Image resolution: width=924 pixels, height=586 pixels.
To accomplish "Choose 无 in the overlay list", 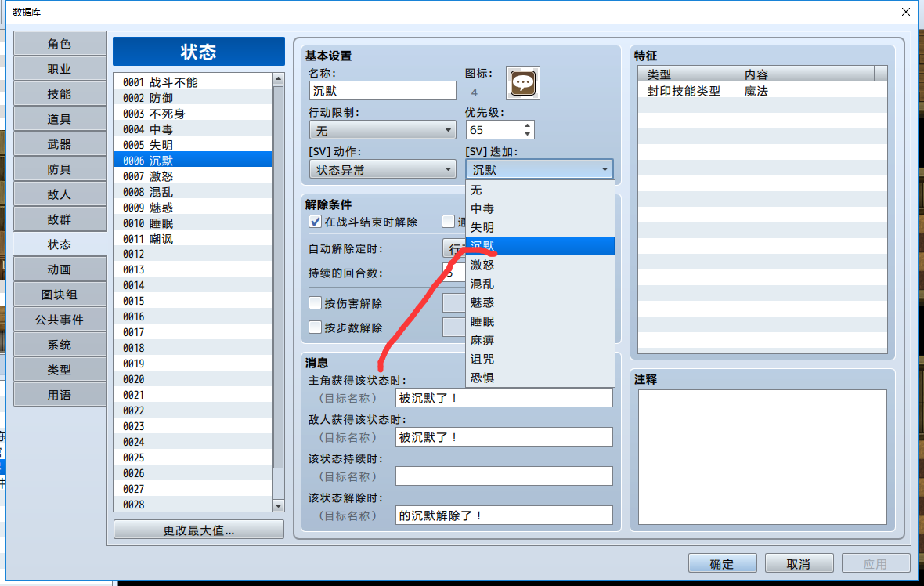I will click(x=540, y=190).
